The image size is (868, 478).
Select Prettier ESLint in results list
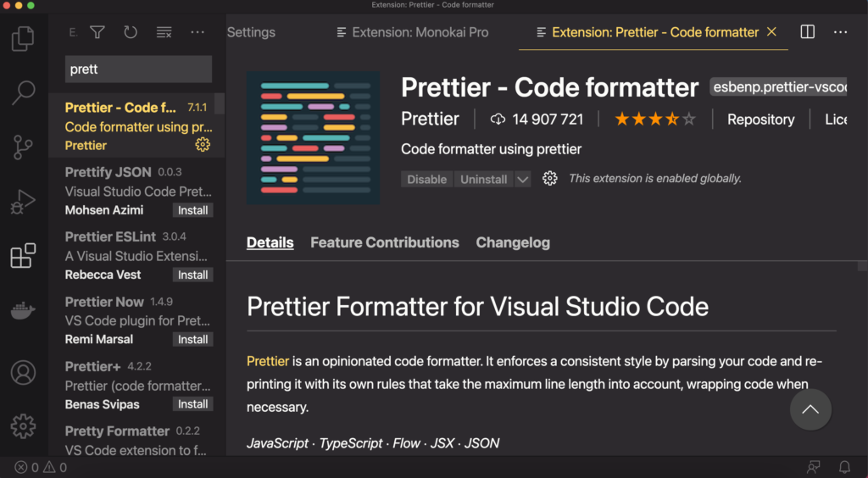coord(136,255)
